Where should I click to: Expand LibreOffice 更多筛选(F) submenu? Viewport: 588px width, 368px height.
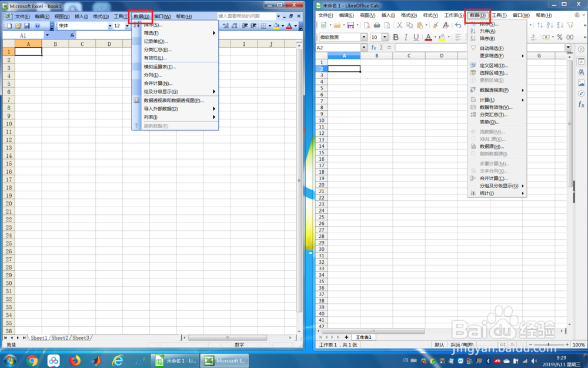pos(497,55)
